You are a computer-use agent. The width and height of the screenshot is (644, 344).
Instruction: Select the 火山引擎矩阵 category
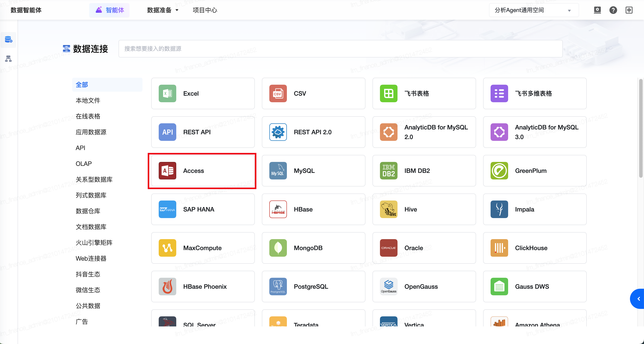(94, 243)
